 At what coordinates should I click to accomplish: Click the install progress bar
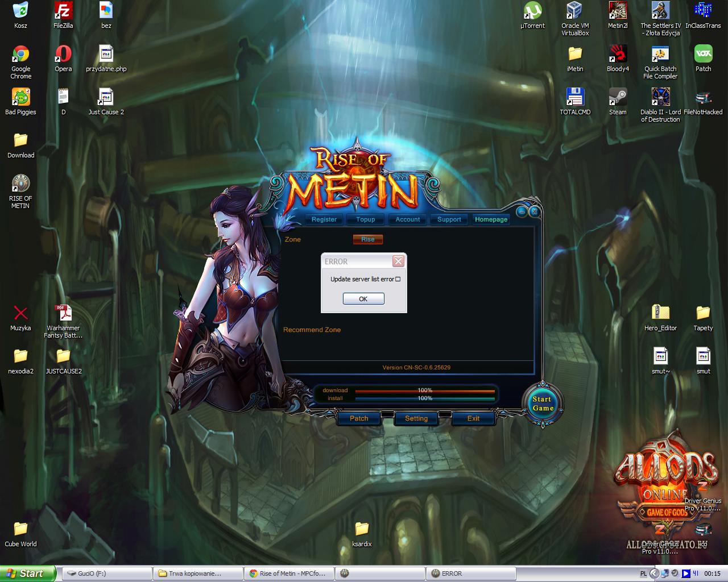(425, 398)
